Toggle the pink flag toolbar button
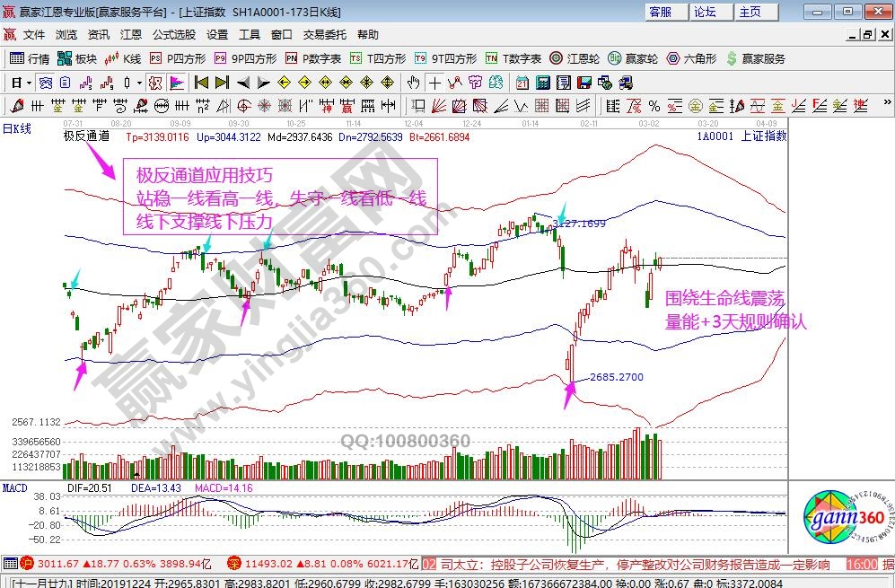 tap(177, 83)
